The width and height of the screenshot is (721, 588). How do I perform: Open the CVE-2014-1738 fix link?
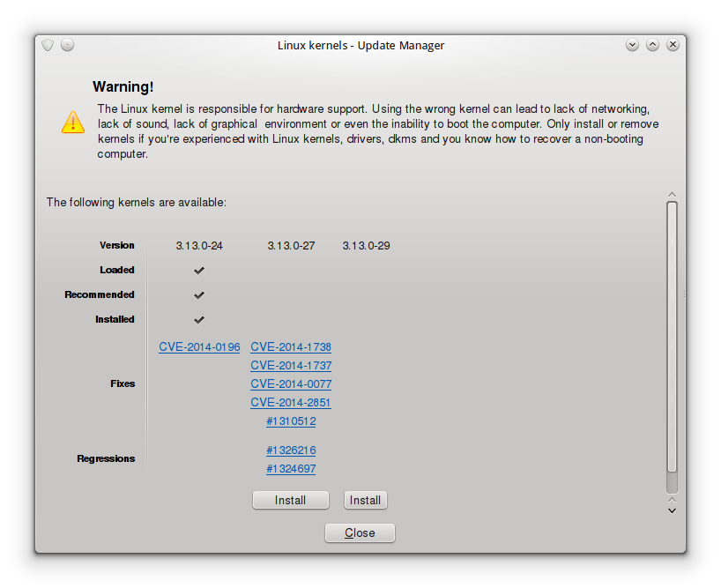tap(291, 347)
